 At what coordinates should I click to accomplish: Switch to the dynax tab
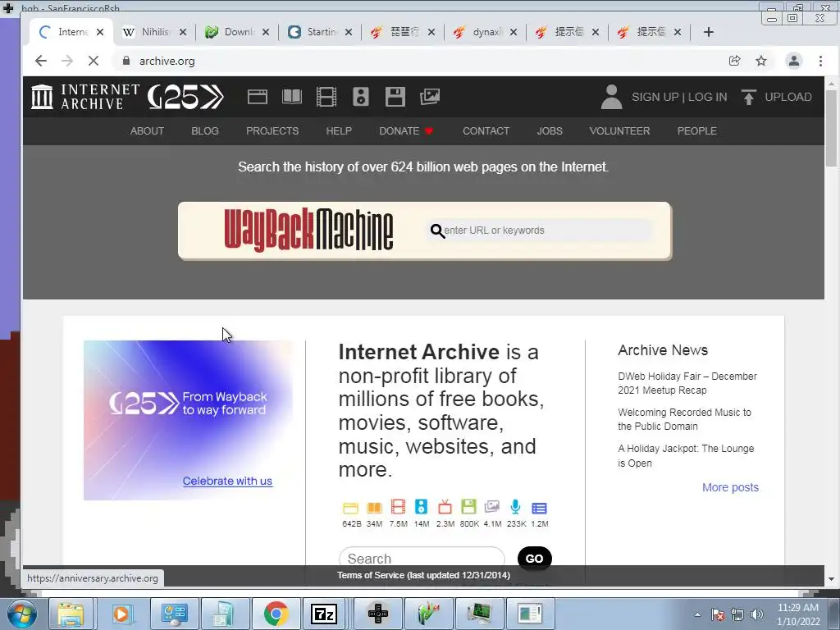(x=485, y=32)
